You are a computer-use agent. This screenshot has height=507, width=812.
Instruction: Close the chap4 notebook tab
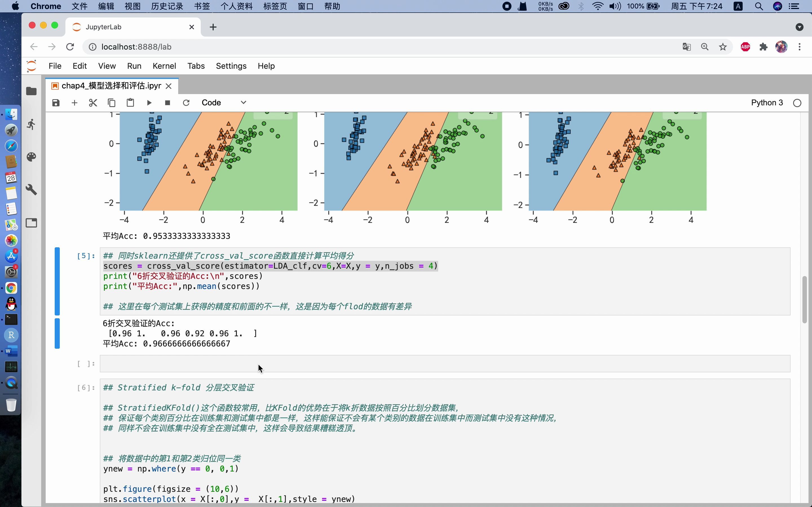pos(169,86)
